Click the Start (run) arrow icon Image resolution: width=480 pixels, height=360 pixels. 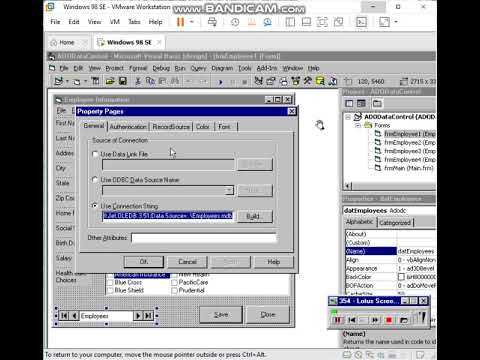click(220, 82)
